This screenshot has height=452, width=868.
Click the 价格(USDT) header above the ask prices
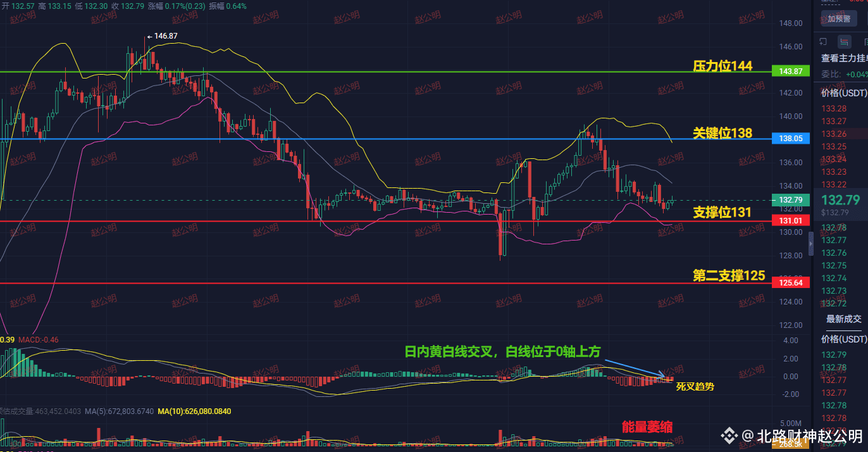point(844,92)
